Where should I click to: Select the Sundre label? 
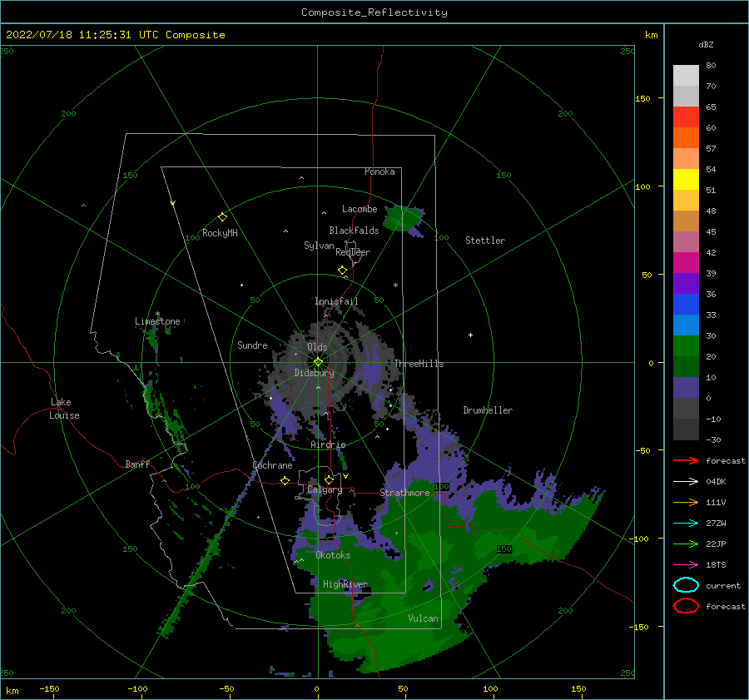click(x=252, y=345)
